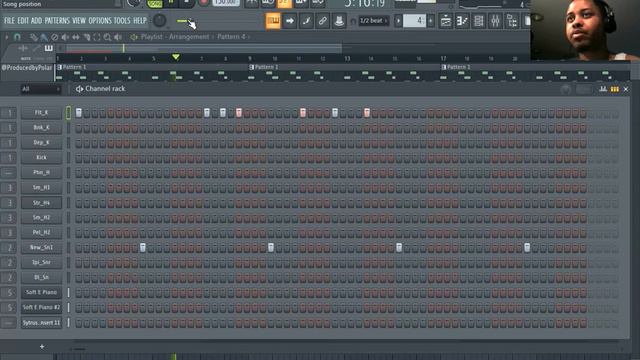Click the auto-scroll arrow icon in the toolbar
640x360 pixels.
pos(289,21)
